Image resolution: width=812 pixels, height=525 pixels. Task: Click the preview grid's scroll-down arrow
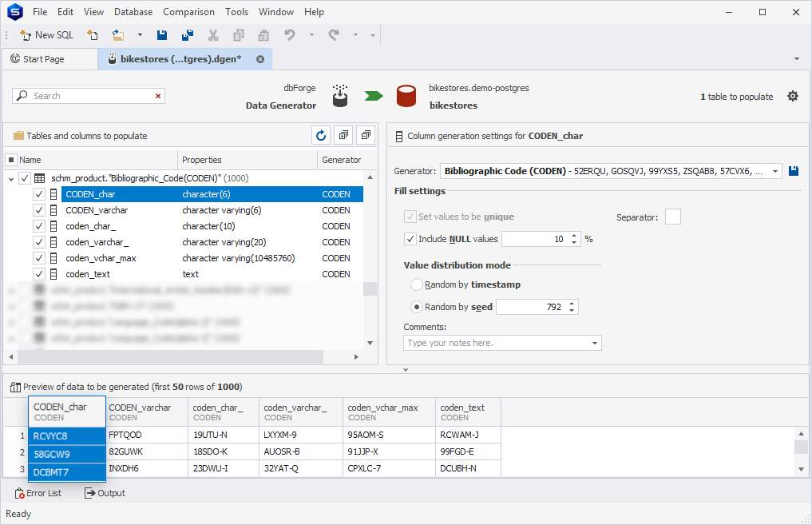[x=801, y=469]
